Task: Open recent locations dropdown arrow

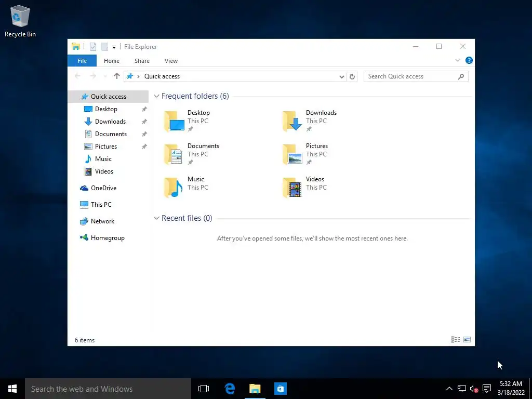Action: click(x=105, y=76)
